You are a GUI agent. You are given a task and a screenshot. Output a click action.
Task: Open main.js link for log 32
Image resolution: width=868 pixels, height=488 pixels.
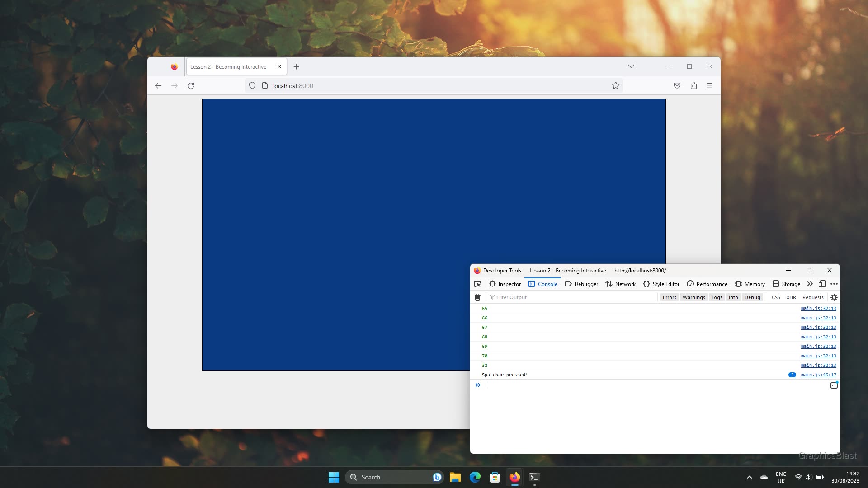tap(818, 366)
